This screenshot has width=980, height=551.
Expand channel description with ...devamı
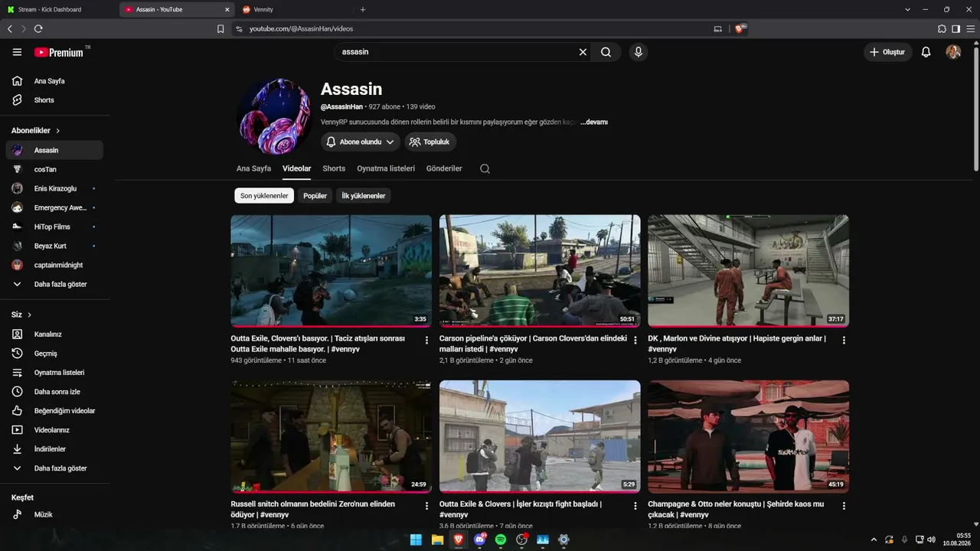594,122
